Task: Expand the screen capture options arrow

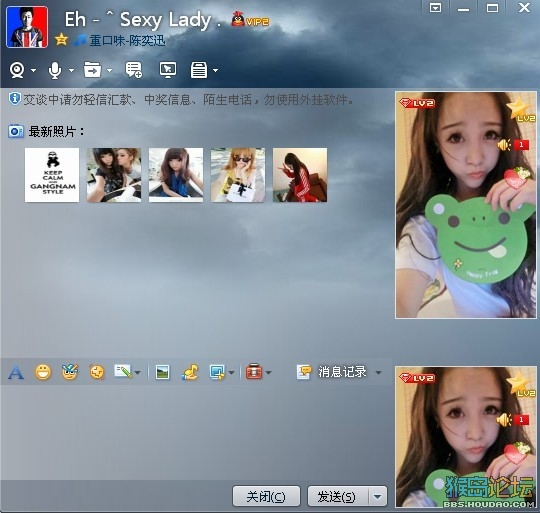Action: coord(231,373)
